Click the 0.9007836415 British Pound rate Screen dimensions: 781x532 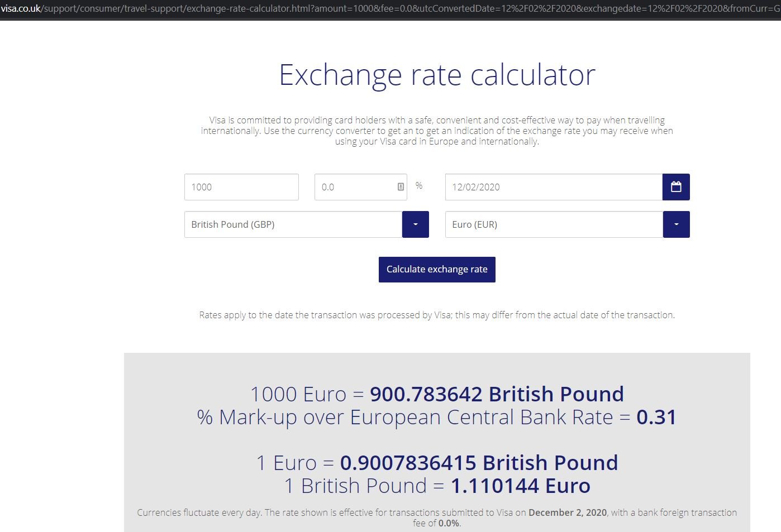tap(479, 463)
